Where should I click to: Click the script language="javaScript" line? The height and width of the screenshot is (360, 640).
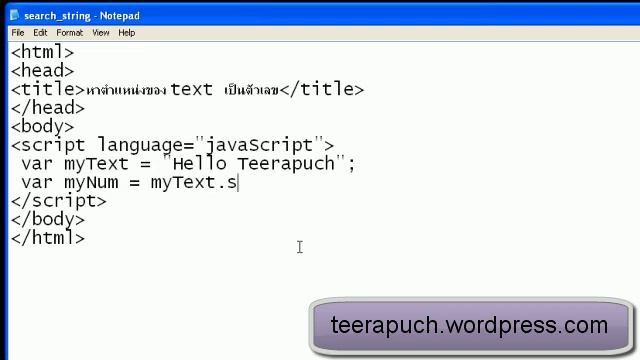click(173, 145)
